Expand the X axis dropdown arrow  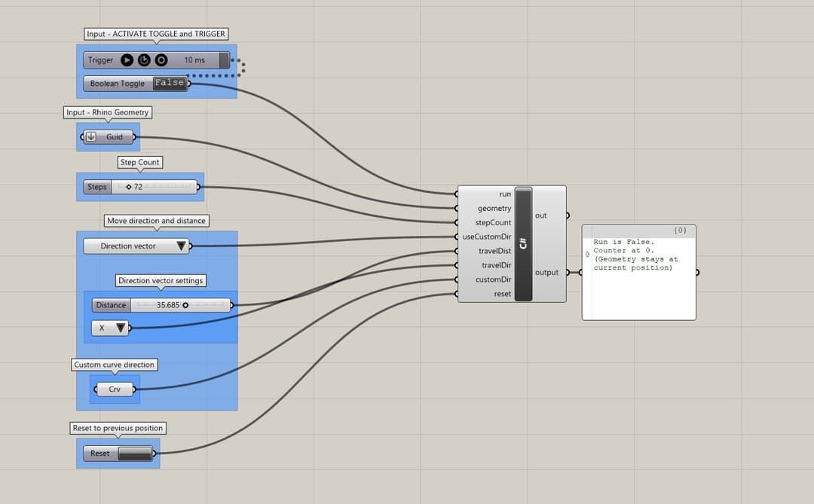pyautogui.click(x=119, y=328)
